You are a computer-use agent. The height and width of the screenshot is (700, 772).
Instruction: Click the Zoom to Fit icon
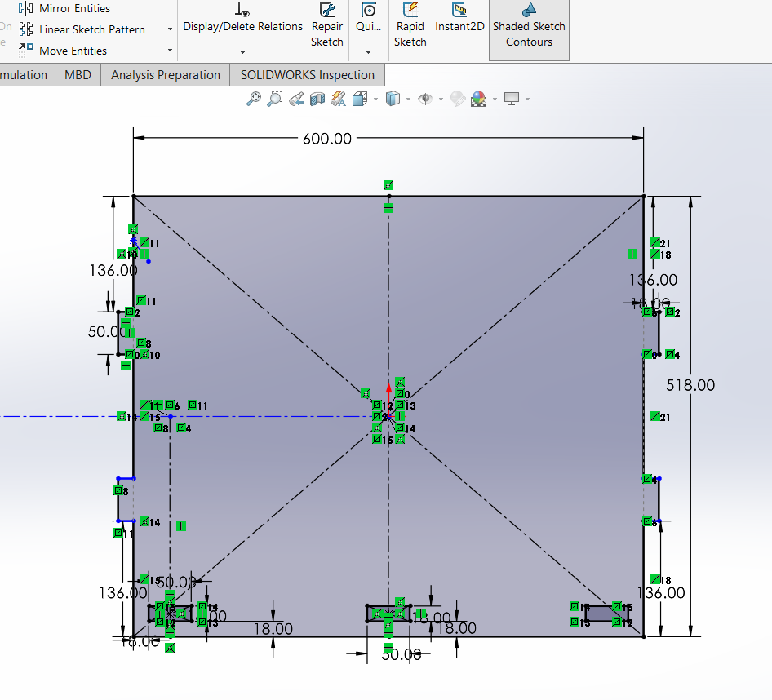coord(254,99)
